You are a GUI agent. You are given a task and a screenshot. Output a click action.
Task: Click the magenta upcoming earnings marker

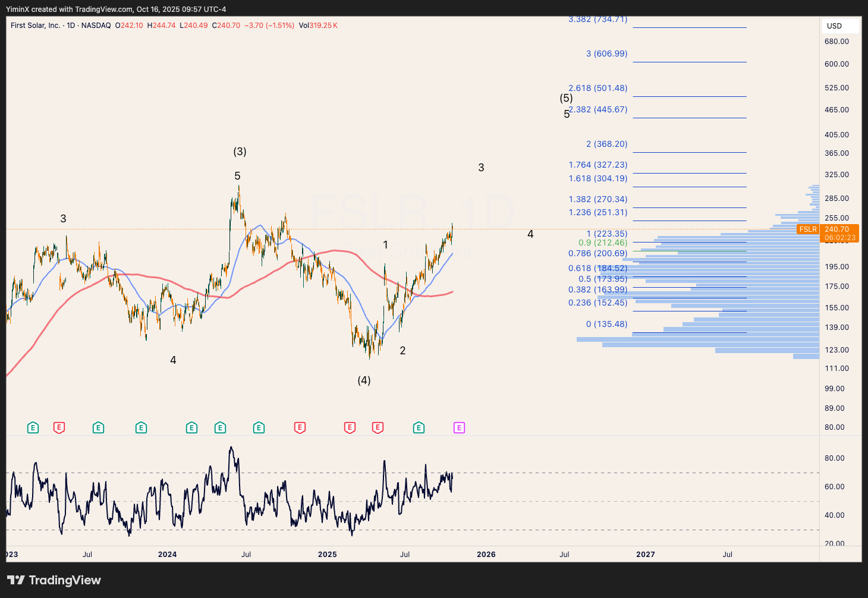pyautogui.click(x=459, y=427)
